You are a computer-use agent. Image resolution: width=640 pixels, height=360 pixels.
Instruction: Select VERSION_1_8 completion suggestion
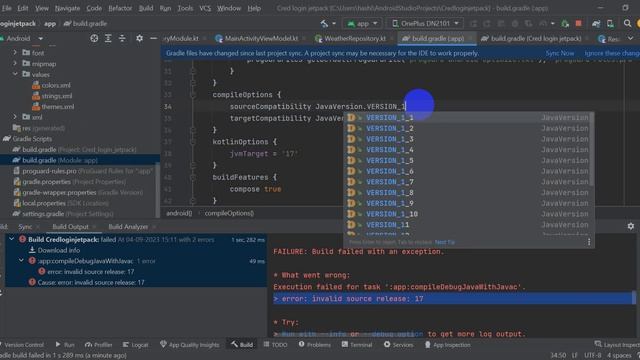pos(468,192)
